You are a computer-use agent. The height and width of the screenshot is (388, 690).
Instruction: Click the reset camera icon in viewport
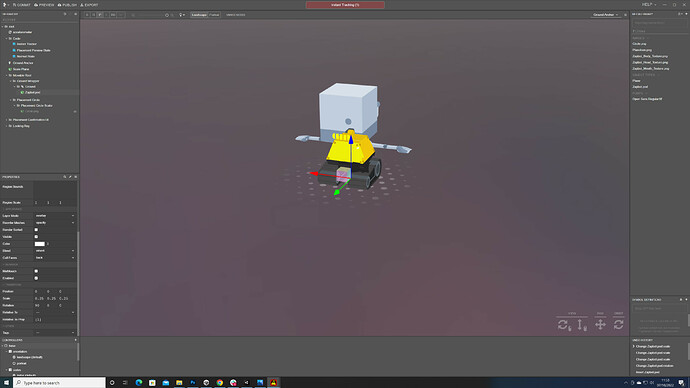[618, 325]
